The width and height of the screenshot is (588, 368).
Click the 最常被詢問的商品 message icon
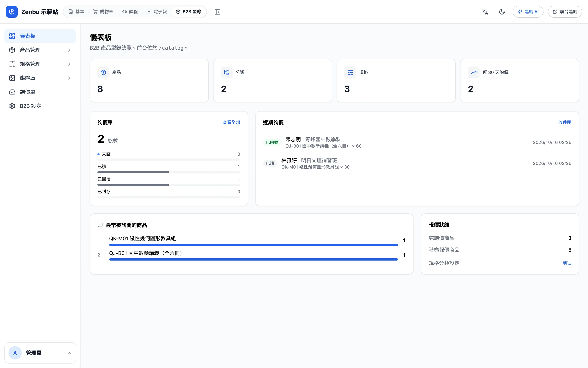100,225
